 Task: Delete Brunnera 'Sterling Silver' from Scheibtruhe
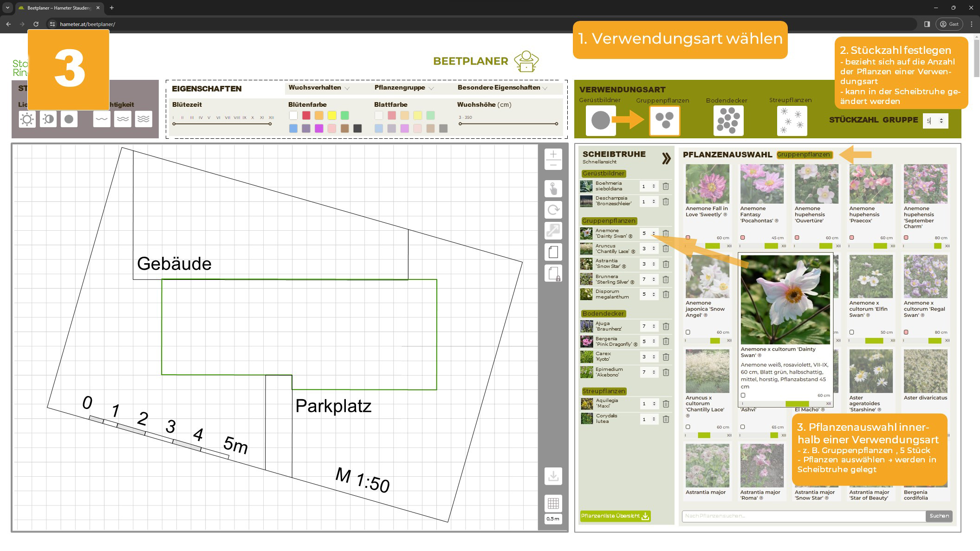point(666,279)
